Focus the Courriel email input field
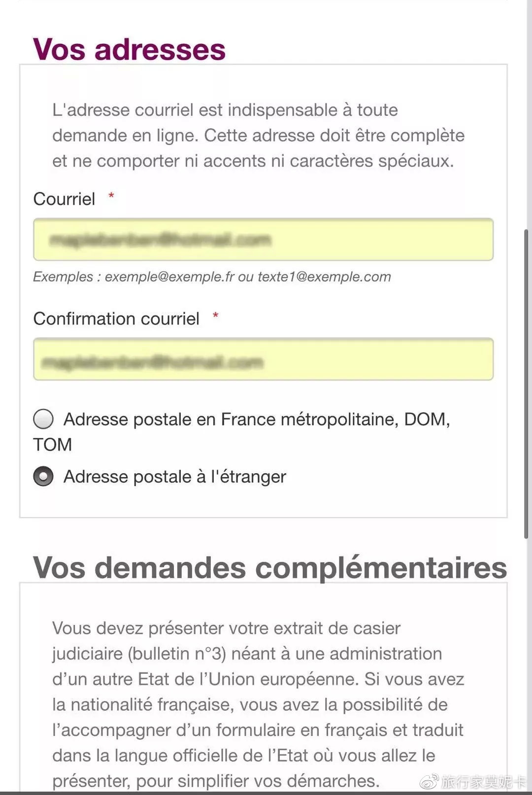The height and width of the screenshot is (795, 532). 263,240
